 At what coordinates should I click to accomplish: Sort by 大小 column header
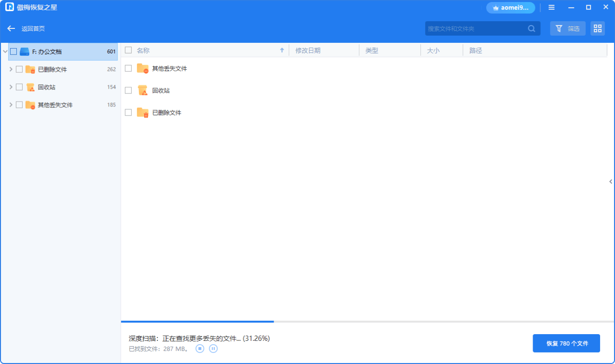pyautogui.click(x=433, y=51)
